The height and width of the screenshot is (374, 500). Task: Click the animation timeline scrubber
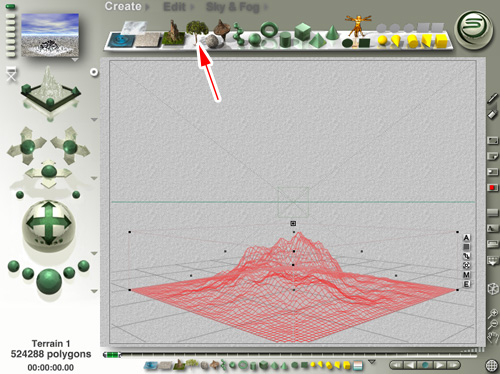[111, 355]
